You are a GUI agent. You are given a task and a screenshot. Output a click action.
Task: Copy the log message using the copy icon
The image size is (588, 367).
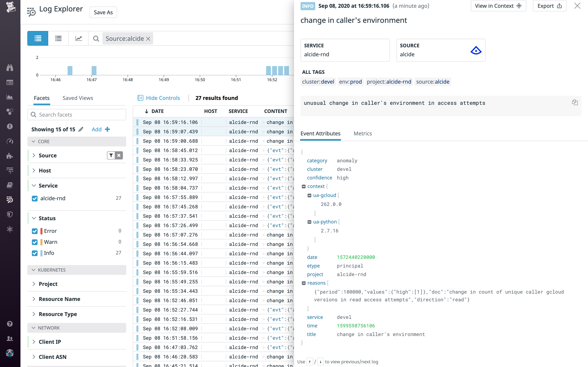tap(575, 102)
